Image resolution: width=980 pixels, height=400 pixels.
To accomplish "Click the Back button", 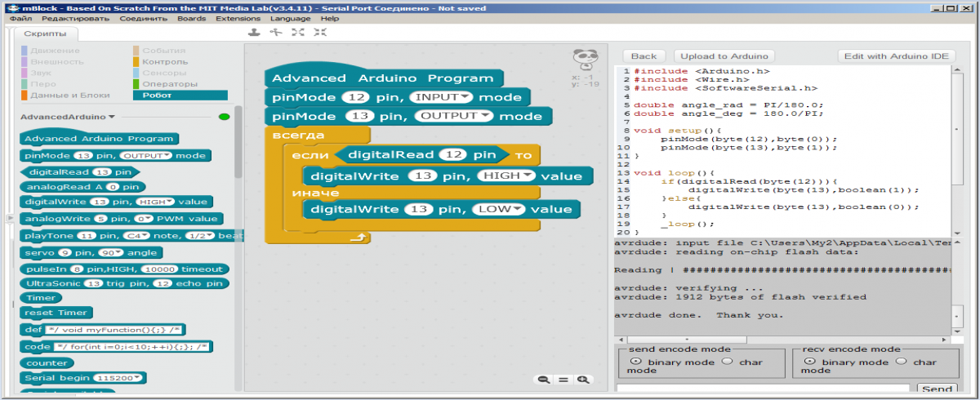I will (644, 56).
